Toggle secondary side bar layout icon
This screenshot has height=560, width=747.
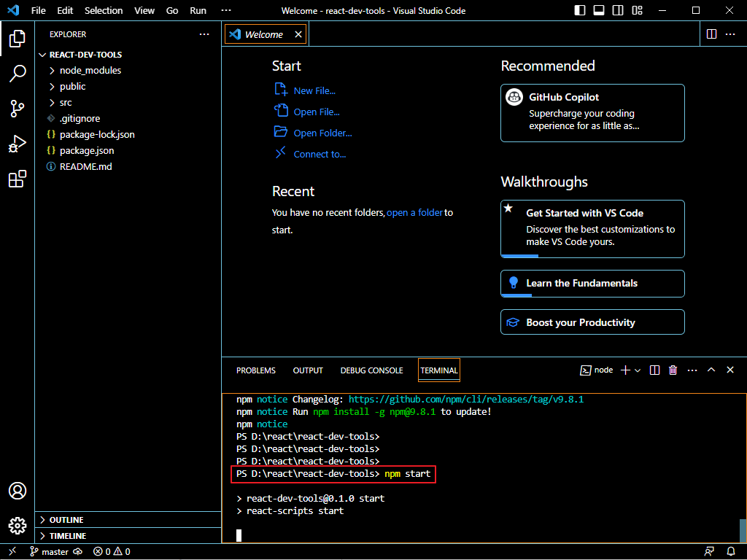point(618,10)
